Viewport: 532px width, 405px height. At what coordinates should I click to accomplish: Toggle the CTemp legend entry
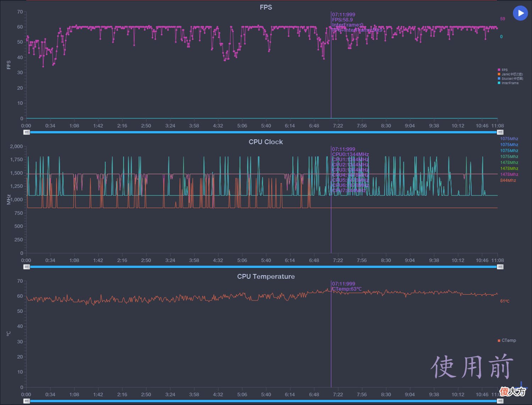(507, 341)
